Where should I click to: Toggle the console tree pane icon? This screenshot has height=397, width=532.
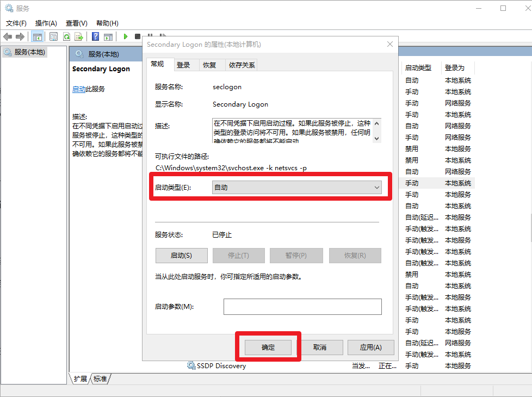(36, 36)
